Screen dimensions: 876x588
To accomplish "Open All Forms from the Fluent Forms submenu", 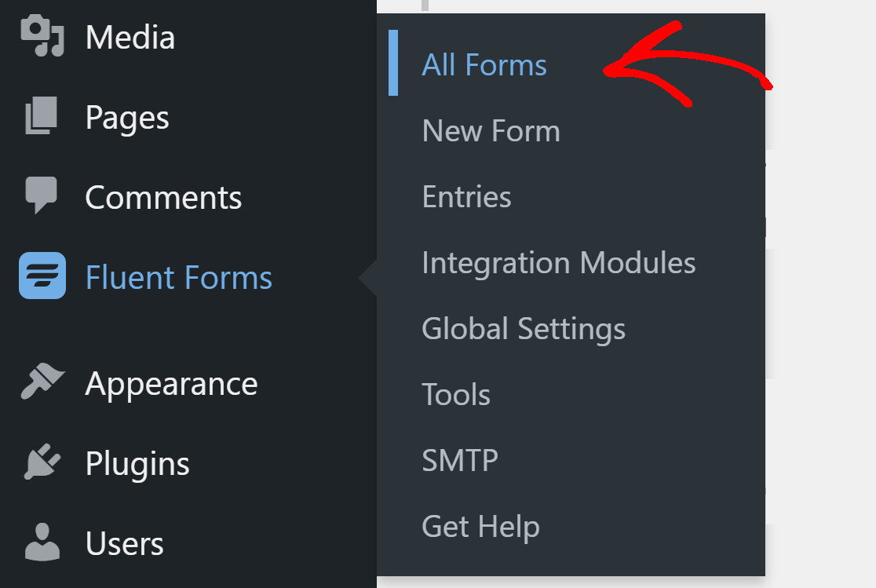I will 484,65.
